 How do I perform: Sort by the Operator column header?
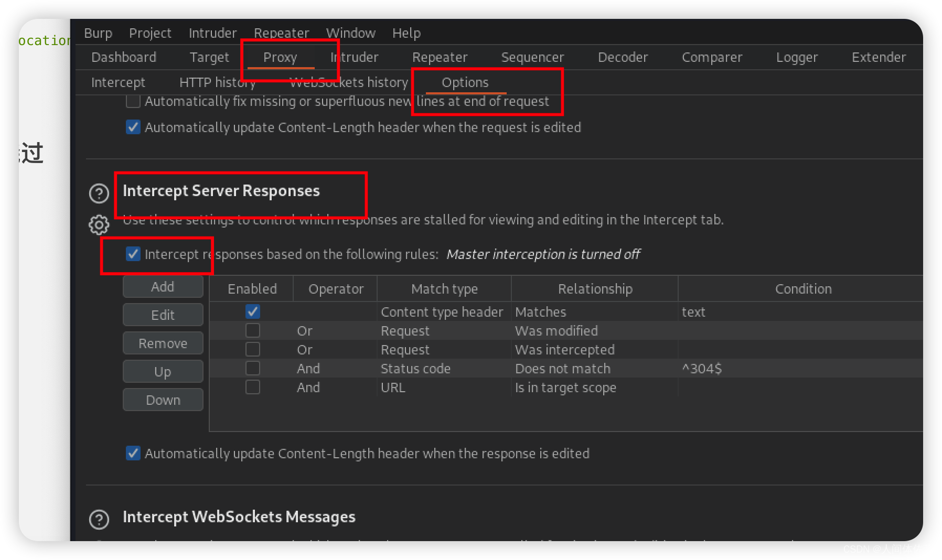coord(336,289)
